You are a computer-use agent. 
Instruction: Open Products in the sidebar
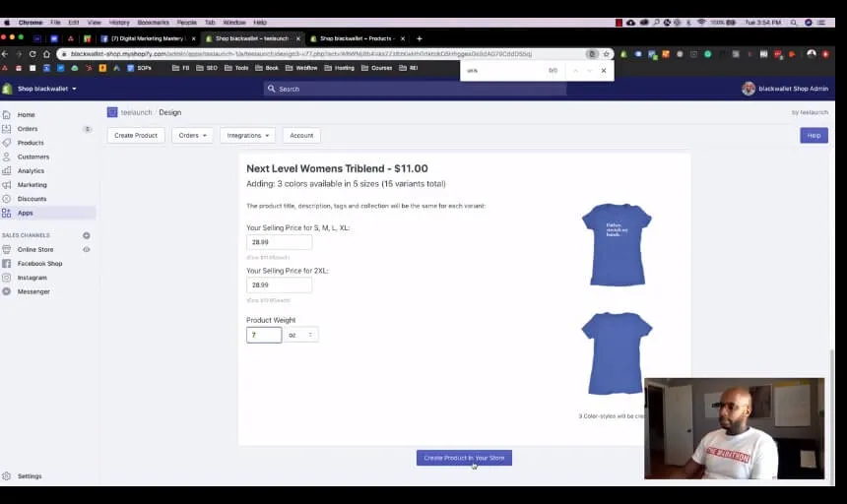coord(31,143)
